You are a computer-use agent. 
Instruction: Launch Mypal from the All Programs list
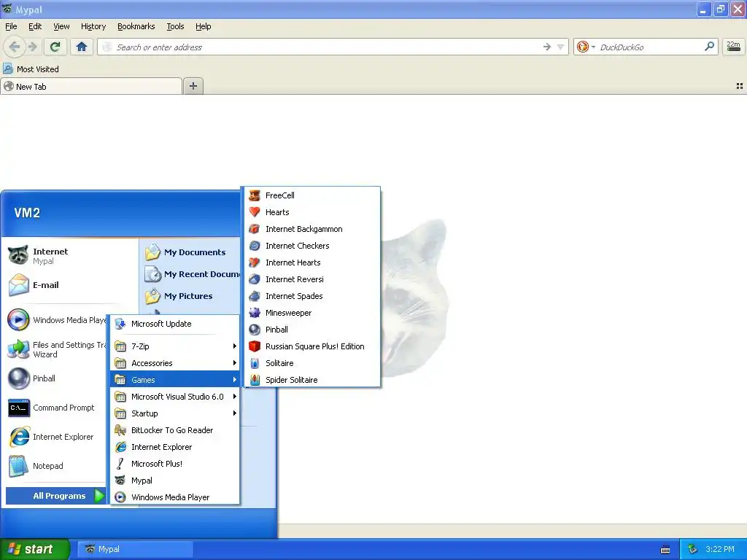[175, 481]
